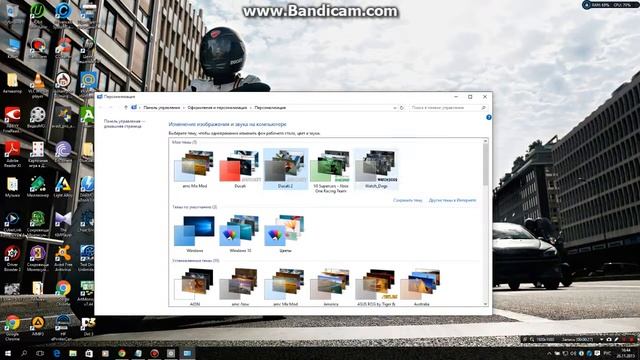Open Driver Booster desktop icon

12,259
